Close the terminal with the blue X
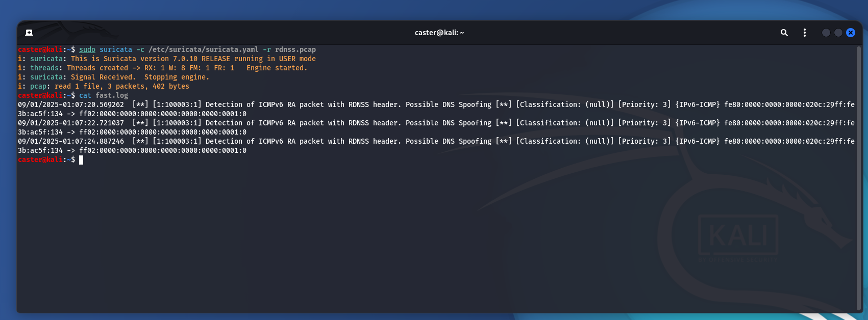Screen dimensions: 868x320 tap(850, 33)
